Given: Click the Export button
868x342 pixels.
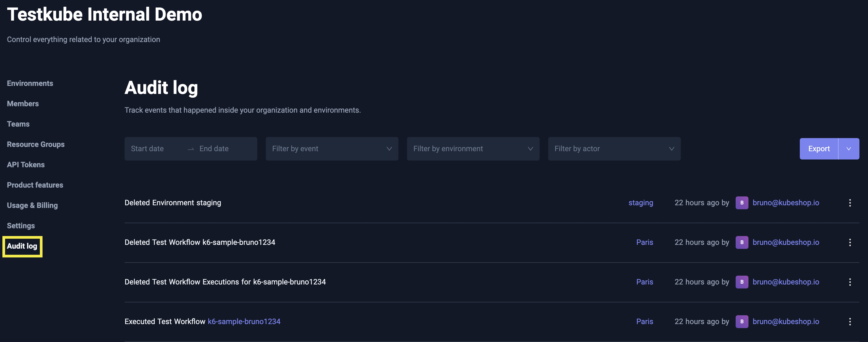Looking at the screenshot, I should [x=819, y=149].
